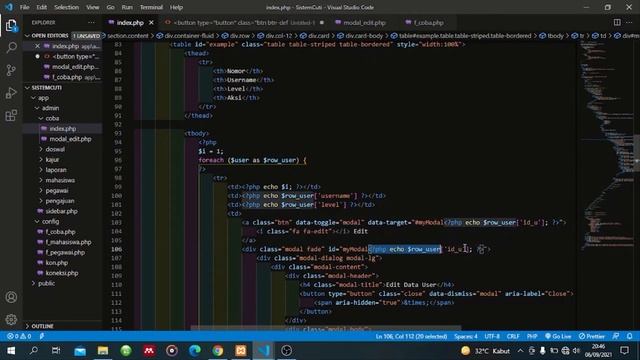
Task: Switch to the modal_edit.php tab
Action: coord(360,22)
